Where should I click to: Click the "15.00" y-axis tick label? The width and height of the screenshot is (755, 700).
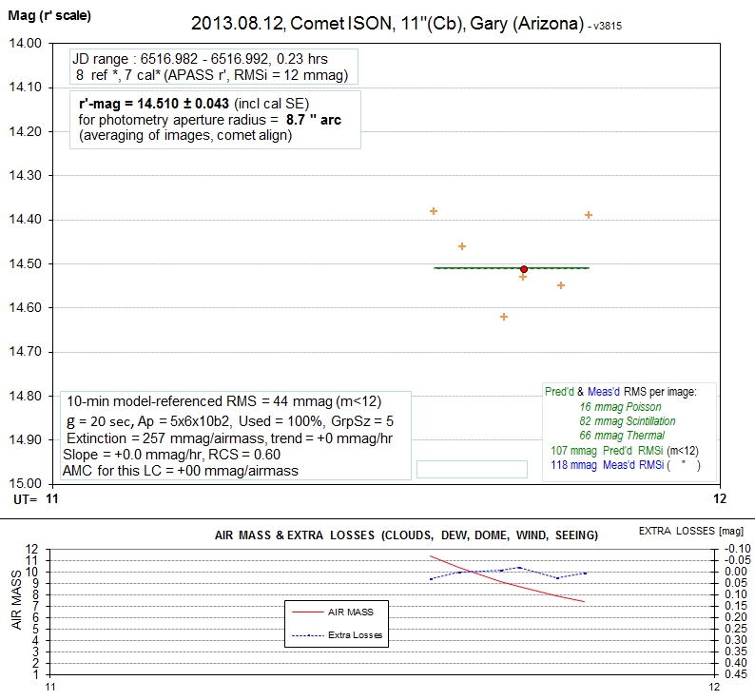[25, 483]
